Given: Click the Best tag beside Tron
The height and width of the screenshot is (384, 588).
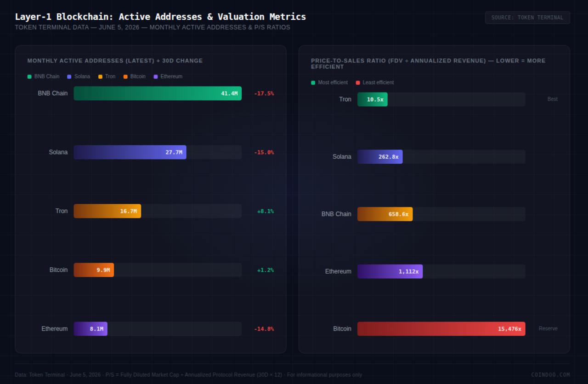Looking at the screenshot, I should (x=553, y=99).
